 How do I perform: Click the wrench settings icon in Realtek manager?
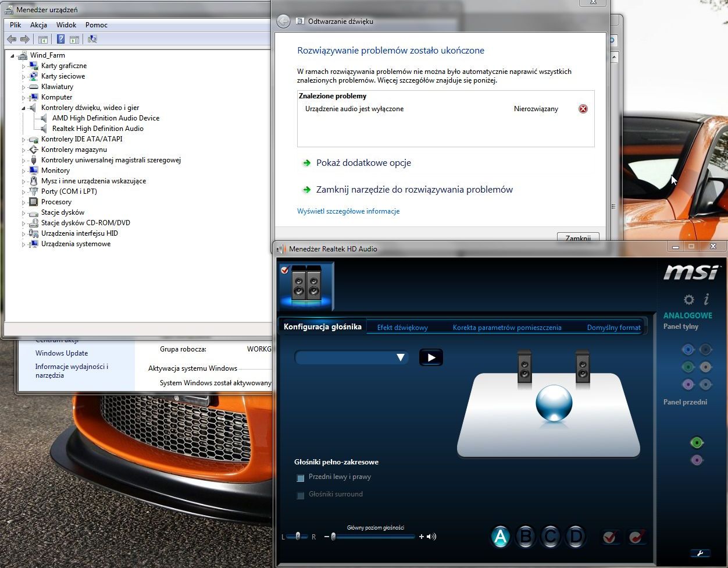(x=700, y=553)
